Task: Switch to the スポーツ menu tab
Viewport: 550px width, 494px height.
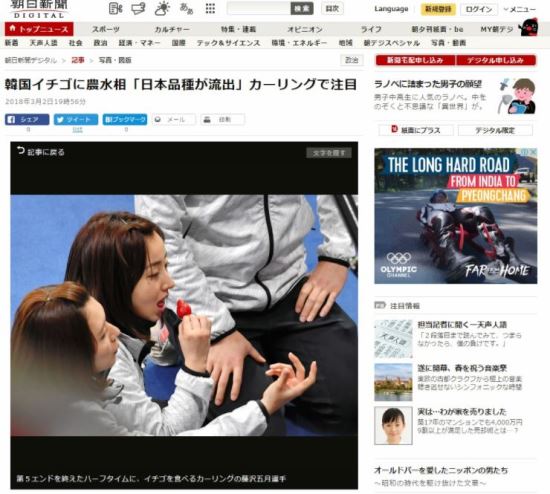Action: point(106,29)
